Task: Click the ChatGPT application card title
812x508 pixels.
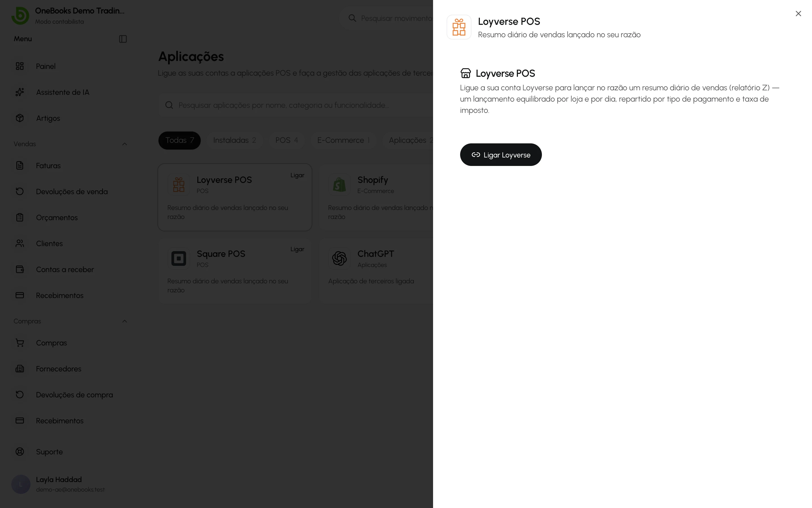Action: coord(376,254)
